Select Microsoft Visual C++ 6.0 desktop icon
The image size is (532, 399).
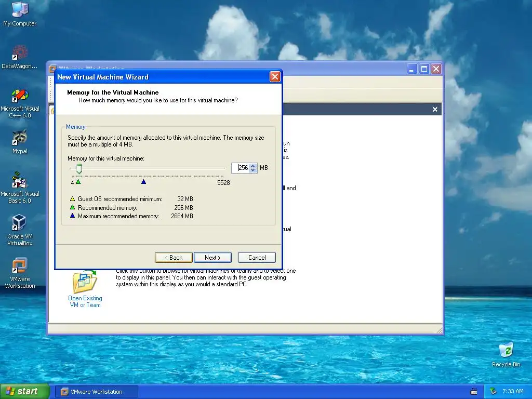pos(20,103)
